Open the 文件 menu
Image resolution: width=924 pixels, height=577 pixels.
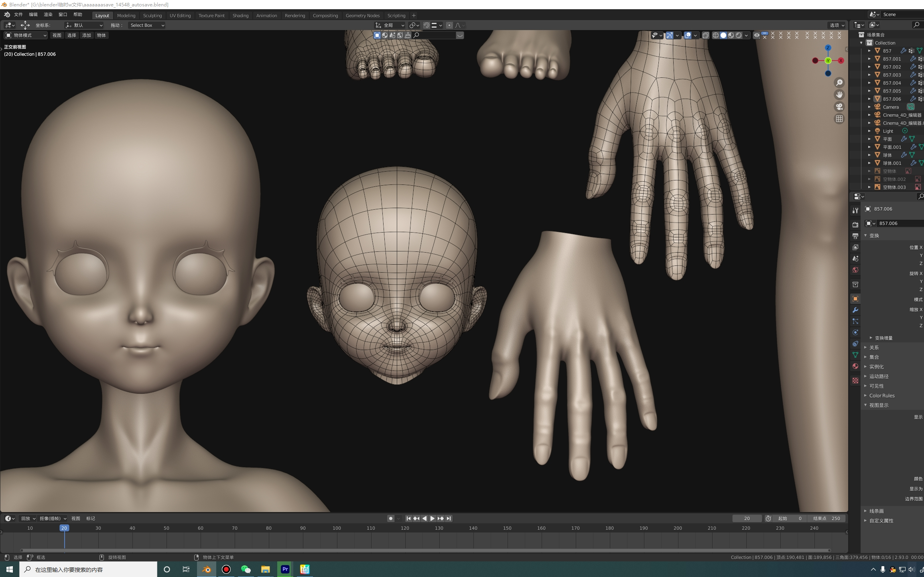tap(18, 14)
